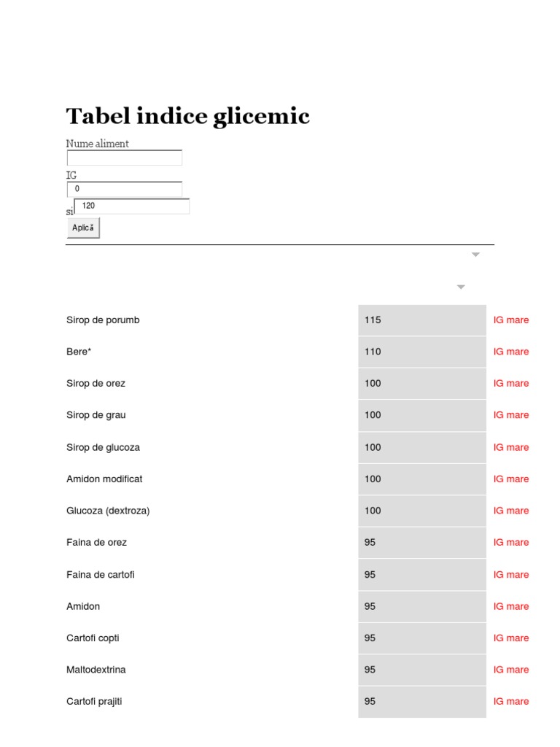Click the Glucoza (dextroza) food name
Viewport: 560px width, 747px height.
tap(108, 511)
